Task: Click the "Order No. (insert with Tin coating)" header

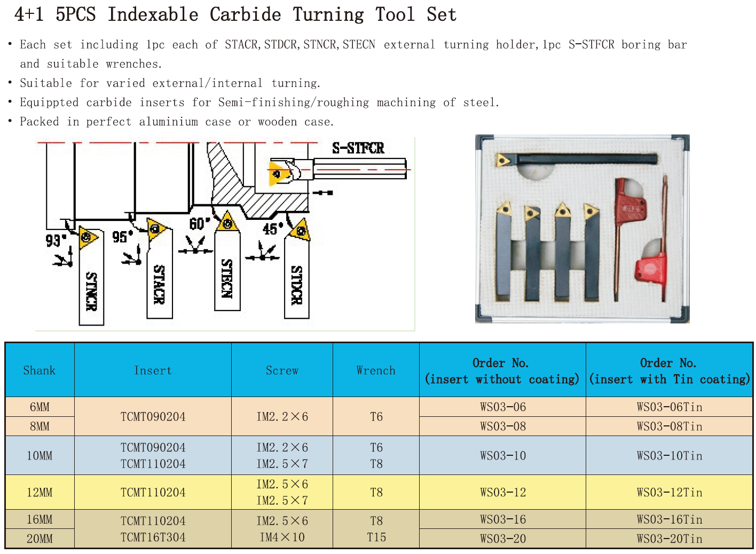Action: pos(670,371)
